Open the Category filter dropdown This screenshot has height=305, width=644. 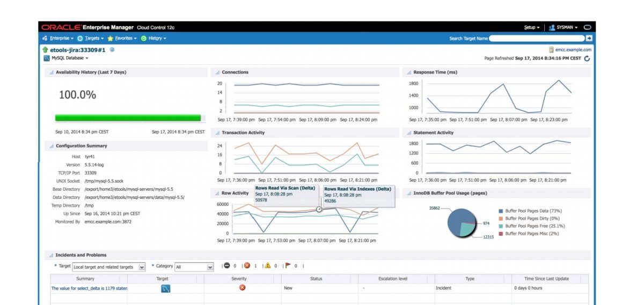(210, 267)
